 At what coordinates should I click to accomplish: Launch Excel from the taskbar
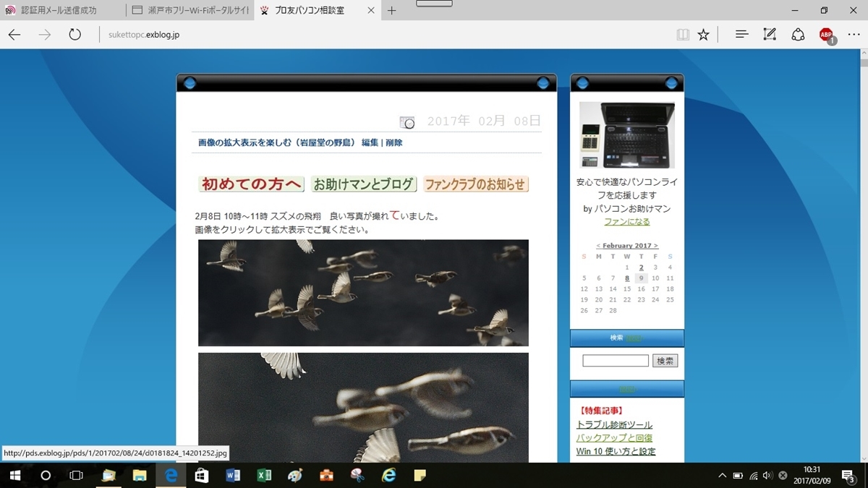264,475
